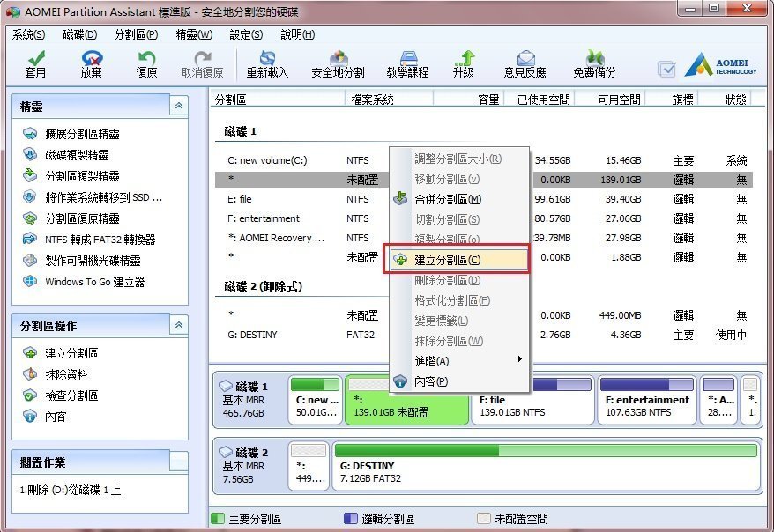The width and height of the screenshot is (774, 532).
Task: Choose 合併分割區(M) in the context menu
Action: coord(458,199)
